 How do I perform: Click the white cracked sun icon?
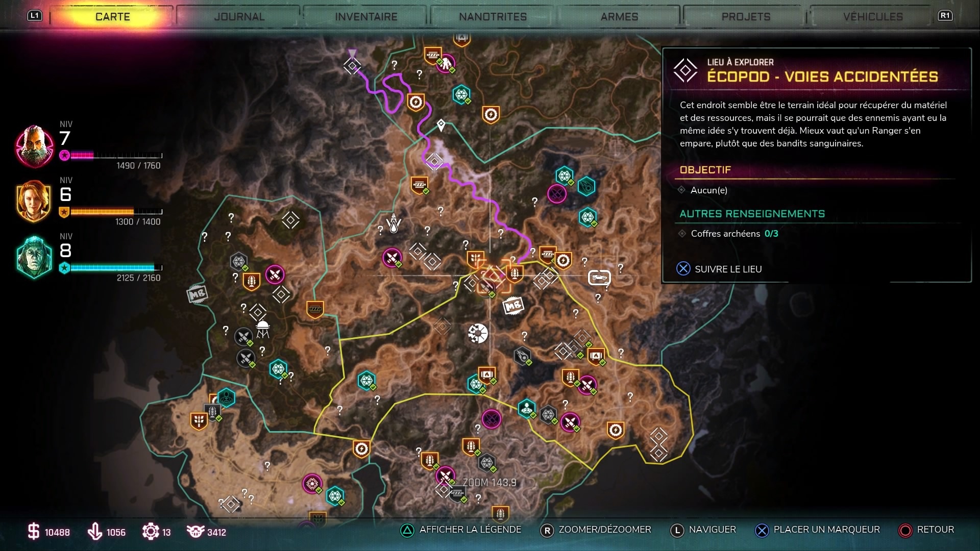[x=478, y=333]
